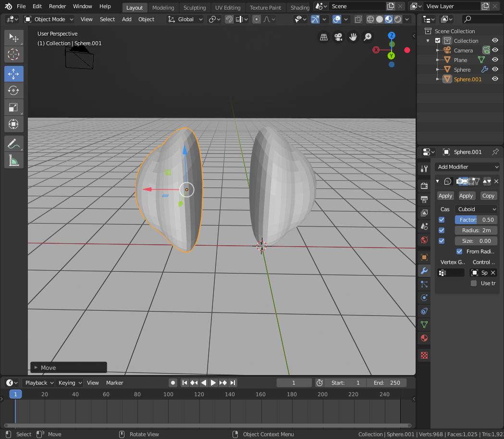
Task: Collapse the Collection tree in outliner
Action: coord(428,41)
